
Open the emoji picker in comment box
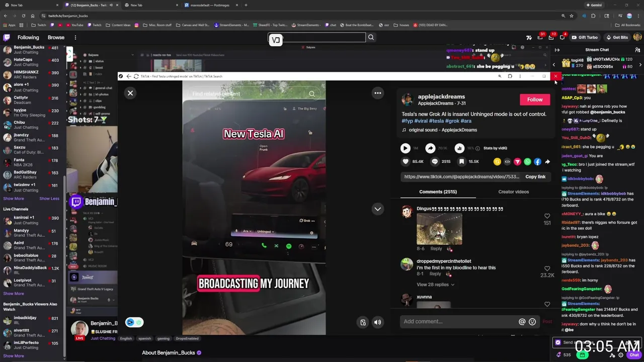pos(532,322)
